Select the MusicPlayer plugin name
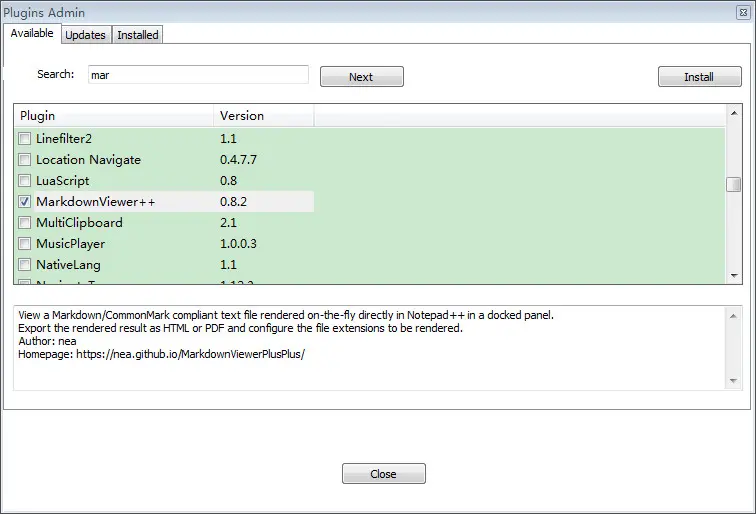 click(x=70, y=243)
